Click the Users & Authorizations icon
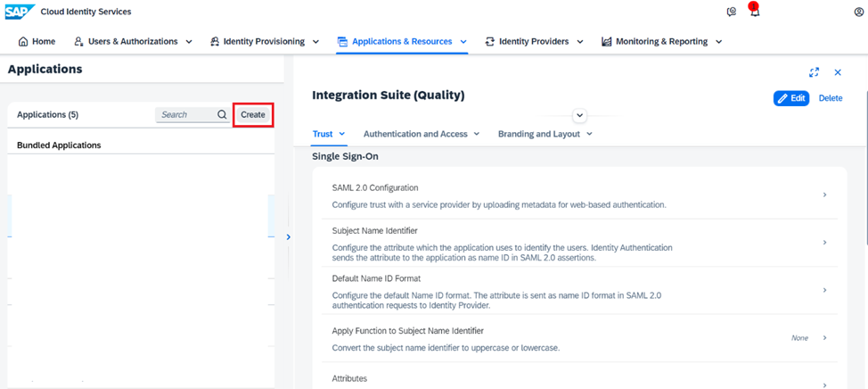Screen dimensions: 868x389 (78, 42)
